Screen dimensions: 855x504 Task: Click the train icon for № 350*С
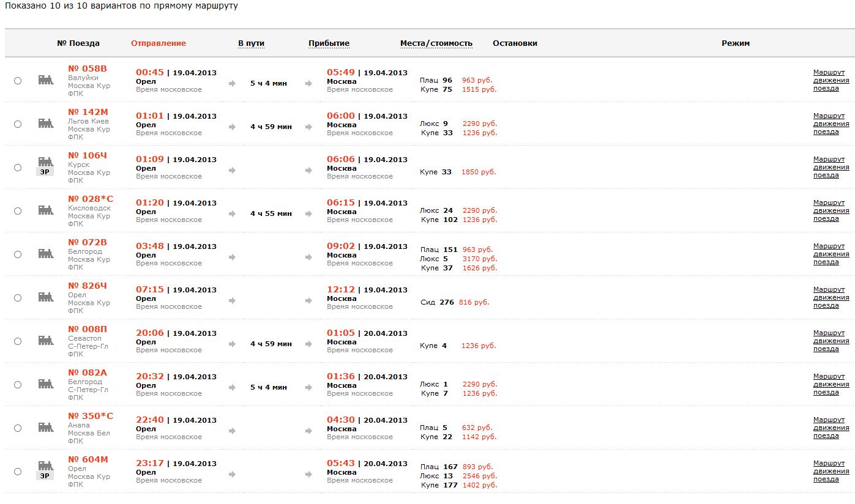click(45, 428)
